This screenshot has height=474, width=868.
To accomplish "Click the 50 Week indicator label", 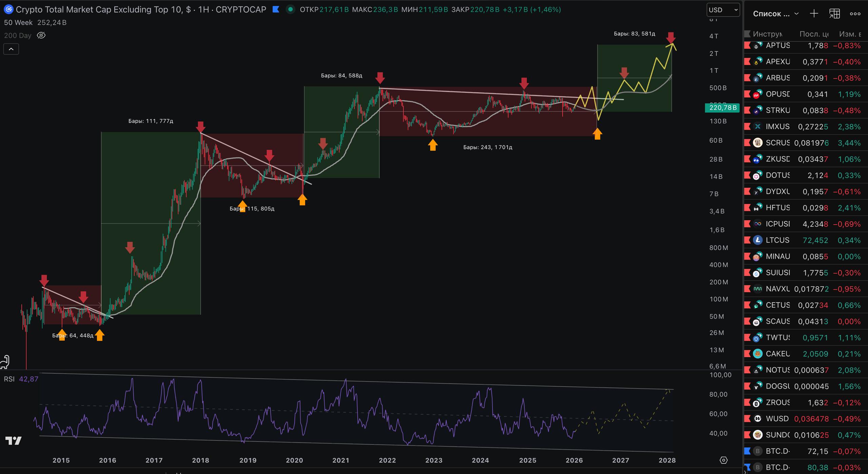I will click(x=18, y=22).
